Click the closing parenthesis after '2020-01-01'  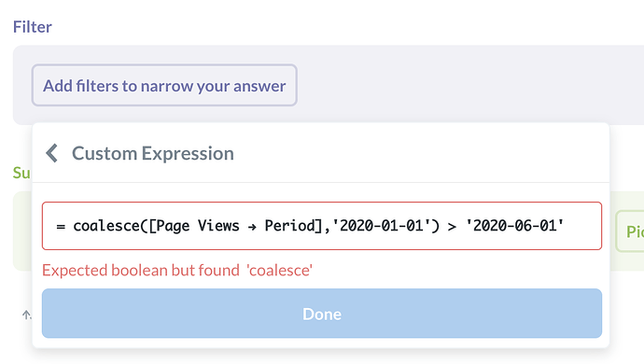click(435, 226)
